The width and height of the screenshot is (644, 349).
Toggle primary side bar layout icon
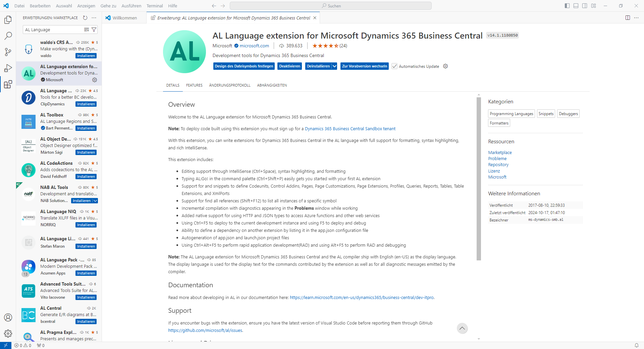coord(567,6)
